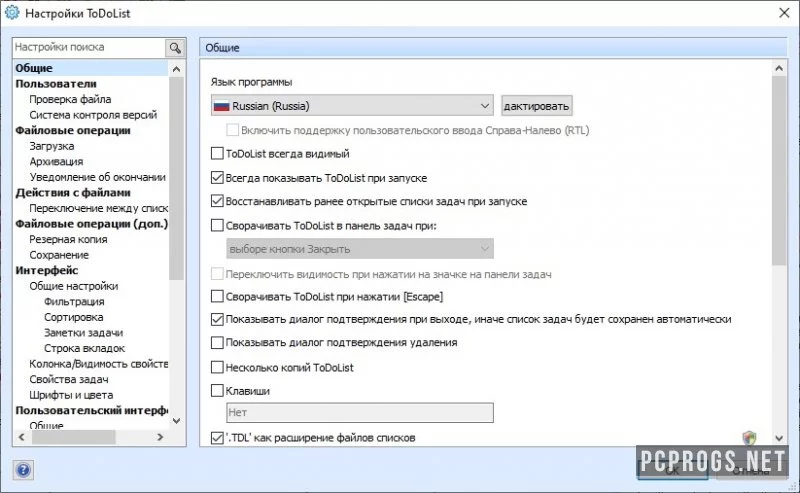Enable 'Сворачивать ToDoList в панель задач при'
Image resolution: width=800 pixels, height=493 pixels.
tap(217, 226)
